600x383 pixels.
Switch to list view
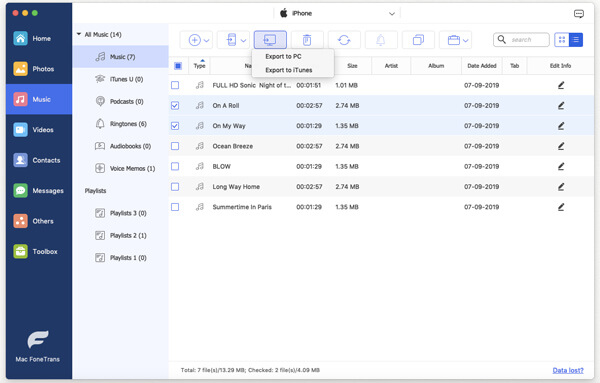576,40
